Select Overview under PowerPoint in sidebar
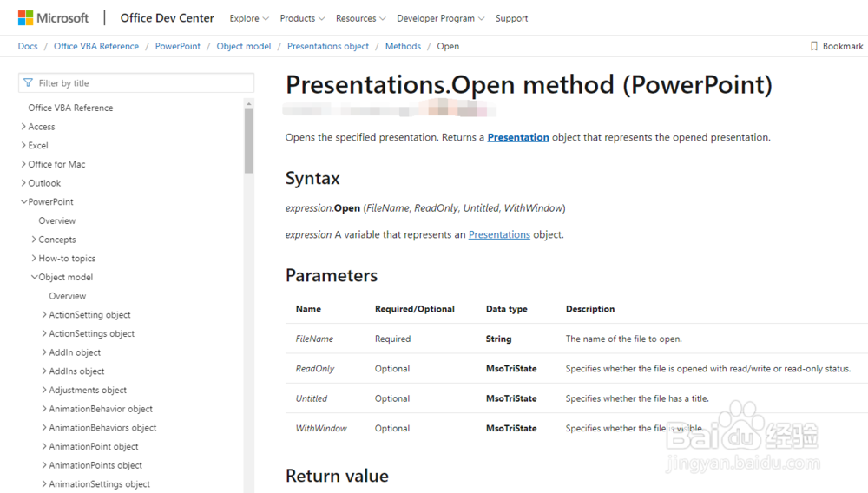868x493 pixels. click(57, 221)
